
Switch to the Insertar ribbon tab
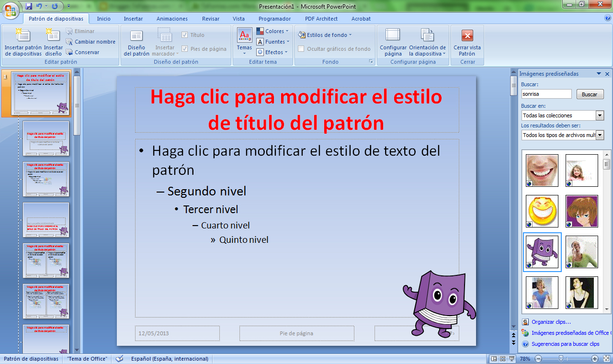tap(133, 19)
